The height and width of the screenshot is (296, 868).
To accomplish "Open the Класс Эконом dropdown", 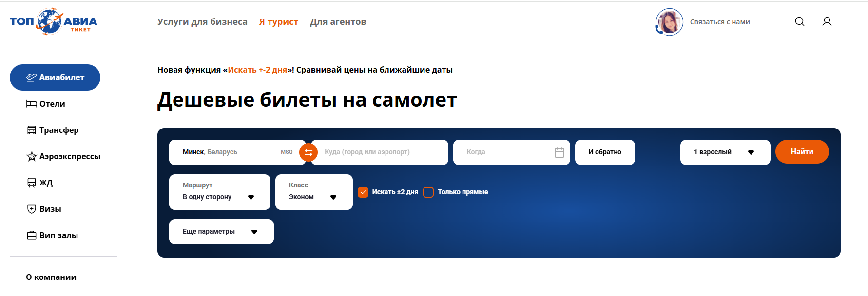I will click(x=313, y=192).
